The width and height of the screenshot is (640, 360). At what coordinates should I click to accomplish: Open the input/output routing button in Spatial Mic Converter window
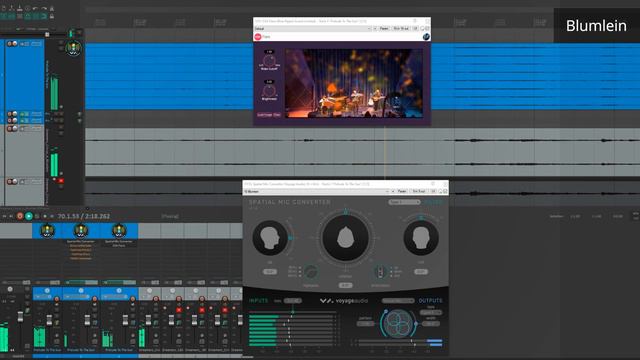[x=419, y=191]
